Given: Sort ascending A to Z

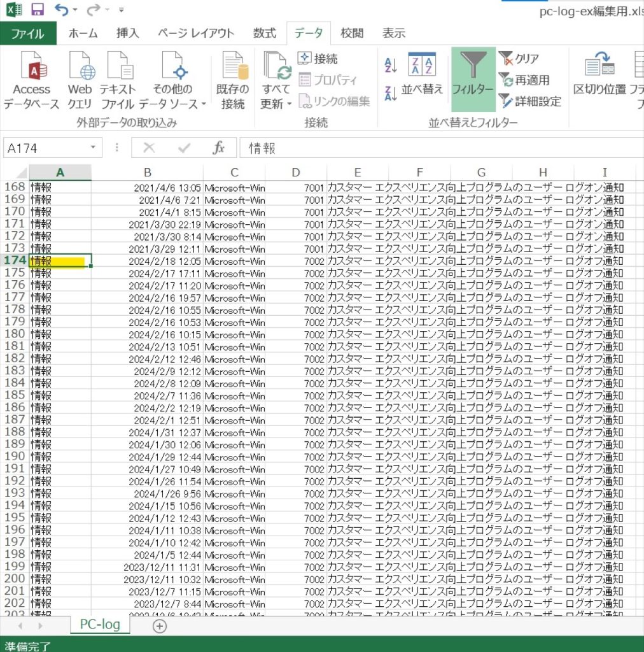Looking at the screenshot, I should (391, 66).
